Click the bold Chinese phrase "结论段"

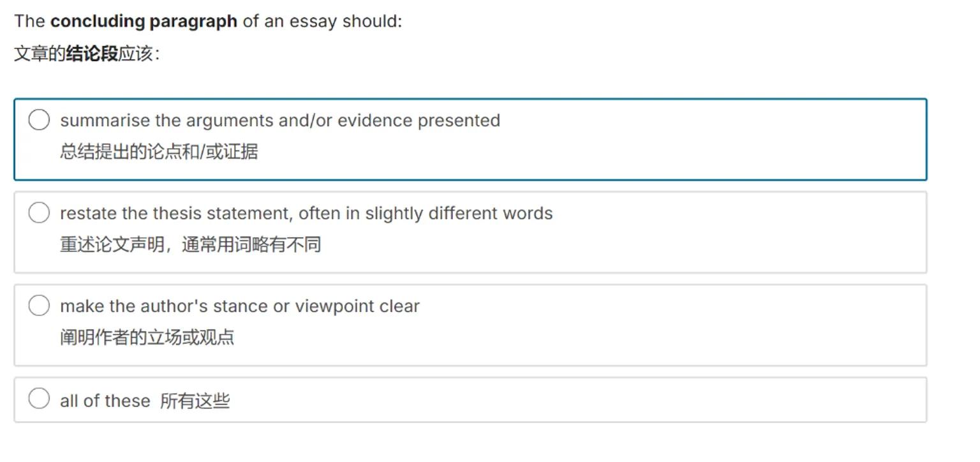92,54
